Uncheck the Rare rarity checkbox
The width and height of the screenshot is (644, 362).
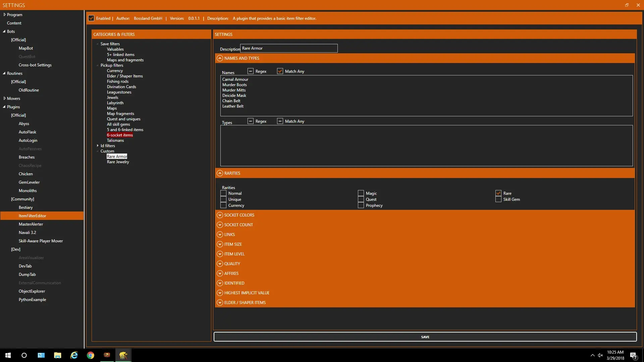pyautogui.click(x=498, y=193)
